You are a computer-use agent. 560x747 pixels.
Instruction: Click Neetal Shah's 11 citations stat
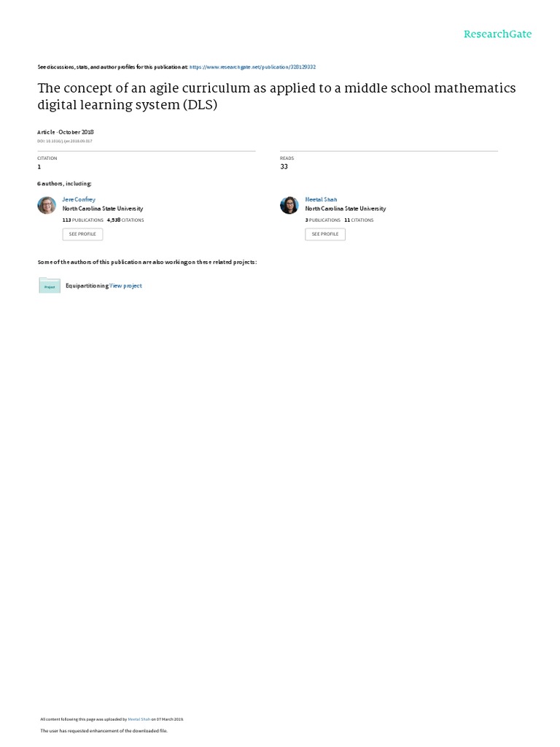(x=359, y=220)
